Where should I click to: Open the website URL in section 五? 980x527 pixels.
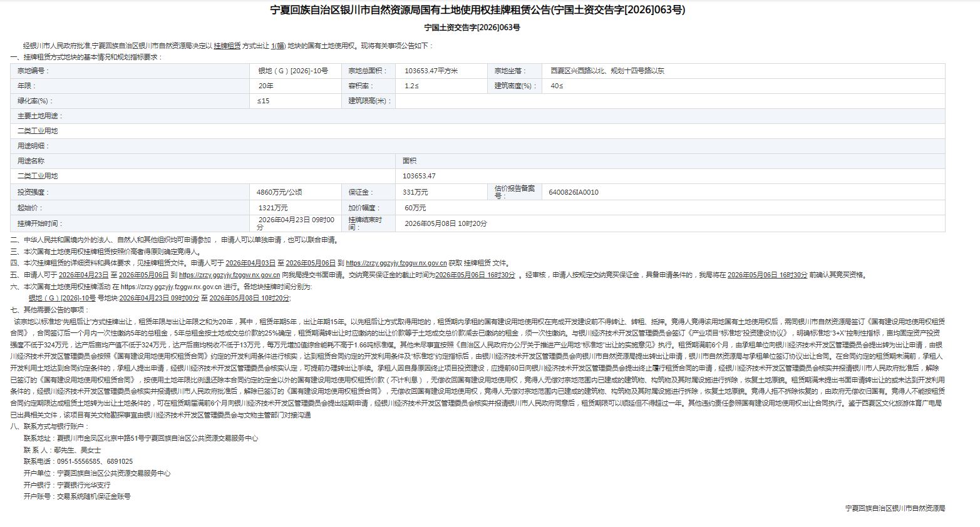(x=229, y=275)
